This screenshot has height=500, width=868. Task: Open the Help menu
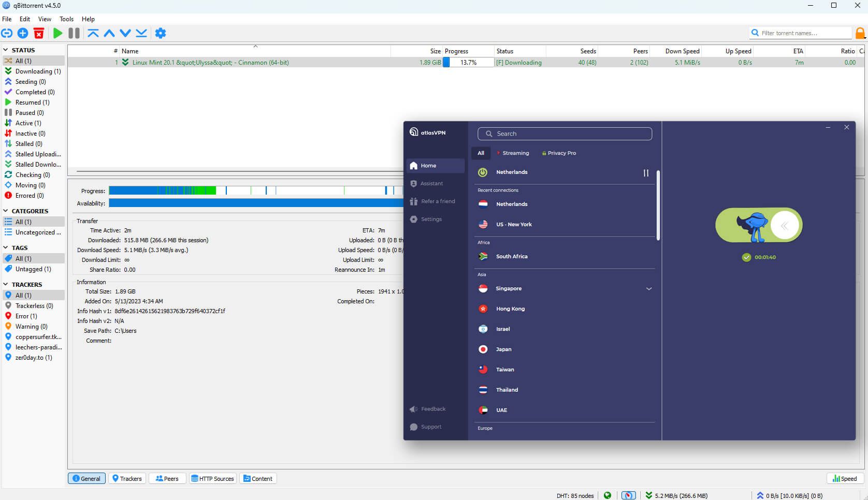[88, 19]
